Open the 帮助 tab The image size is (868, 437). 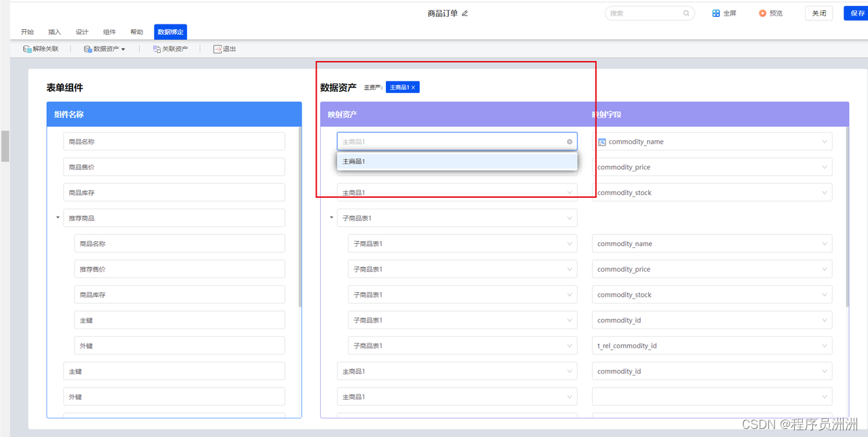137,32
